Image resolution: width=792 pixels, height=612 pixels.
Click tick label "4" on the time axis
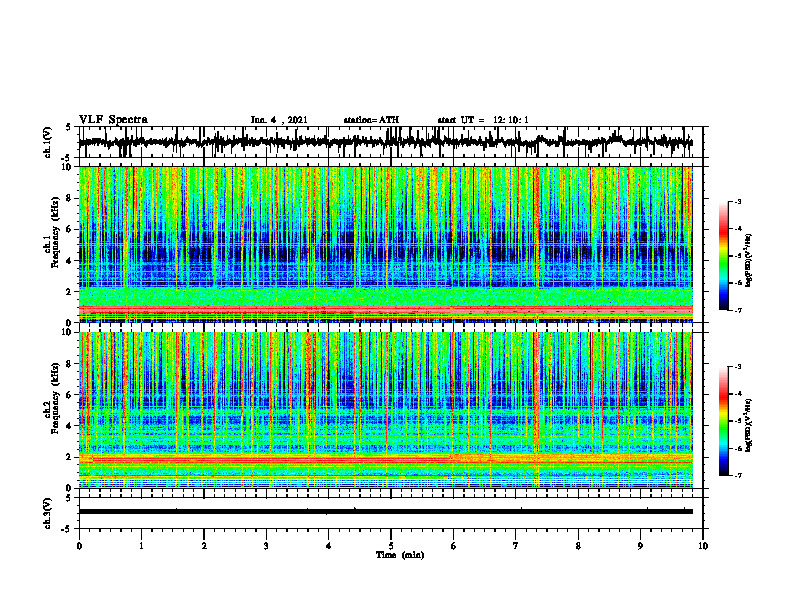(329, 546)
